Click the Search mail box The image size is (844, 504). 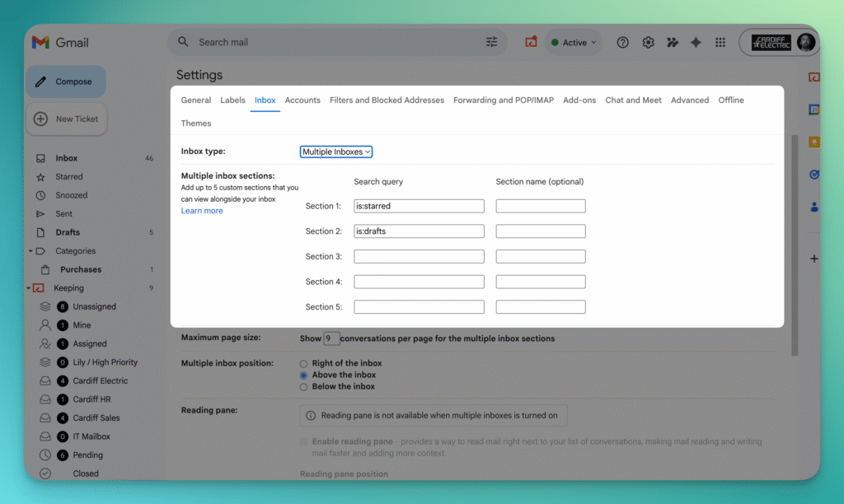(337, 42)
